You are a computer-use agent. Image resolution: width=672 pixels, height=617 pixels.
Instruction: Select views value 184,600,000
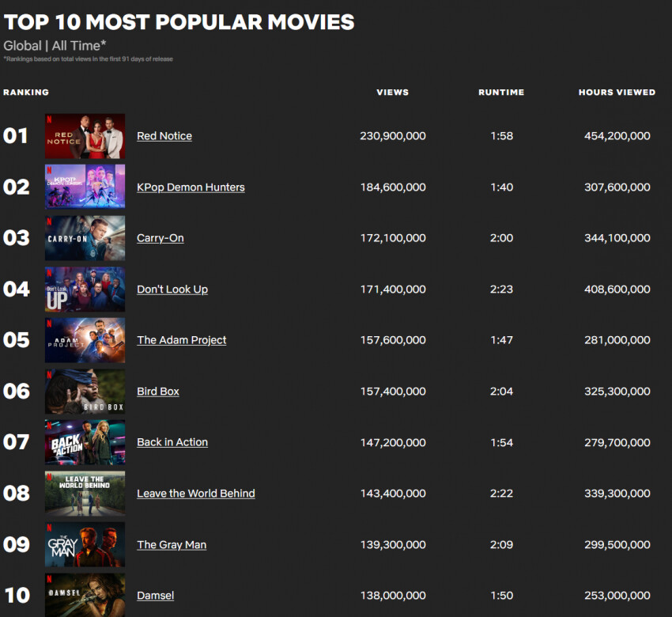coord(393,187)
